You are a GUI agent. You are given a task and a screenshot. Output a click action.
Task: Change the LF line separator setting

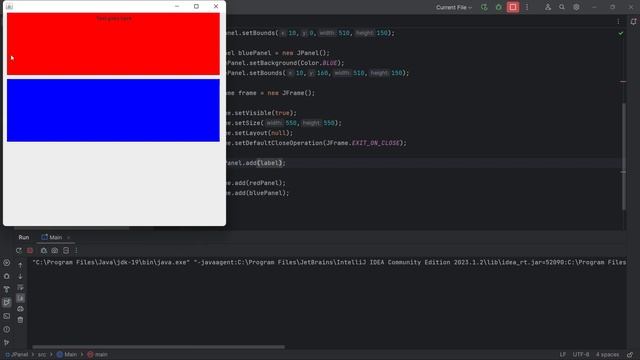pyautogui.click(x=563, y=355)
